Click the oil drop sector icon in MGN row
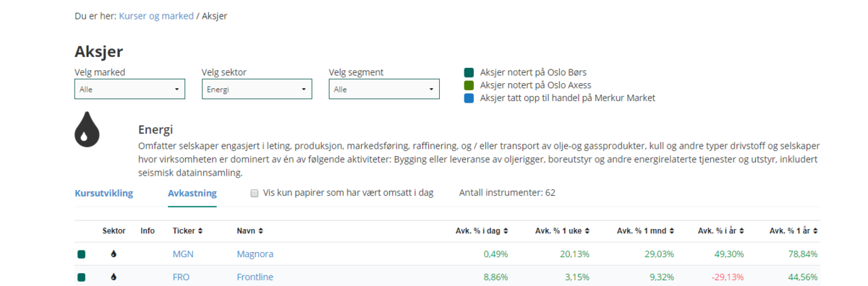868x286 pixels. 114,254
